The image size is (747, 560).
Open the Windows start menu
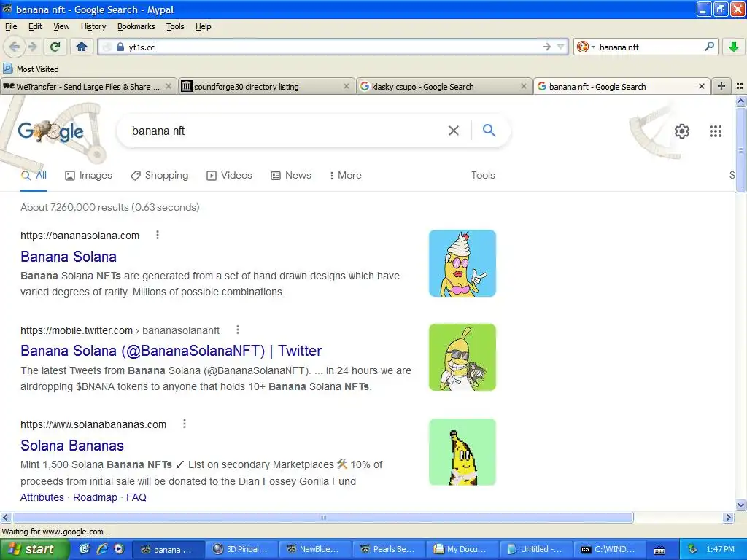pos(34,549)
